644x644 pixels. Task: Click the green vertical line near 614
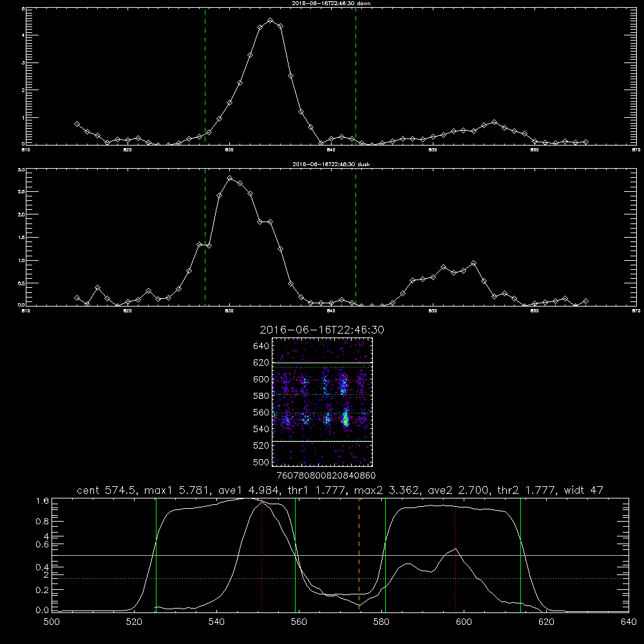pyautogui.click(x=520, y=554)
